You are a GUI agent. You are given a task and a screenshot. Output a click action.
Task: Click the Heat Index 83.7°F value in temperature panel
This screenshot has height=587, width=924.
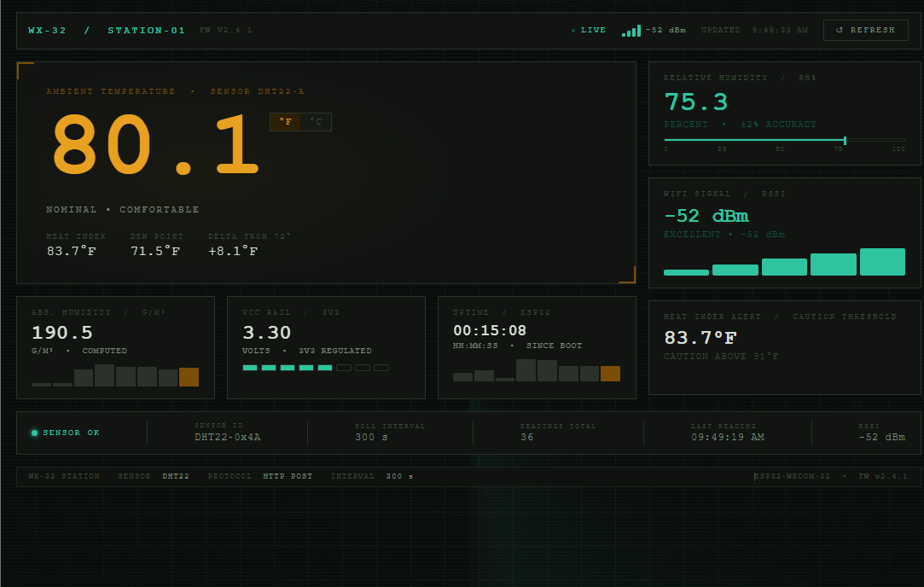coord(72,251)
